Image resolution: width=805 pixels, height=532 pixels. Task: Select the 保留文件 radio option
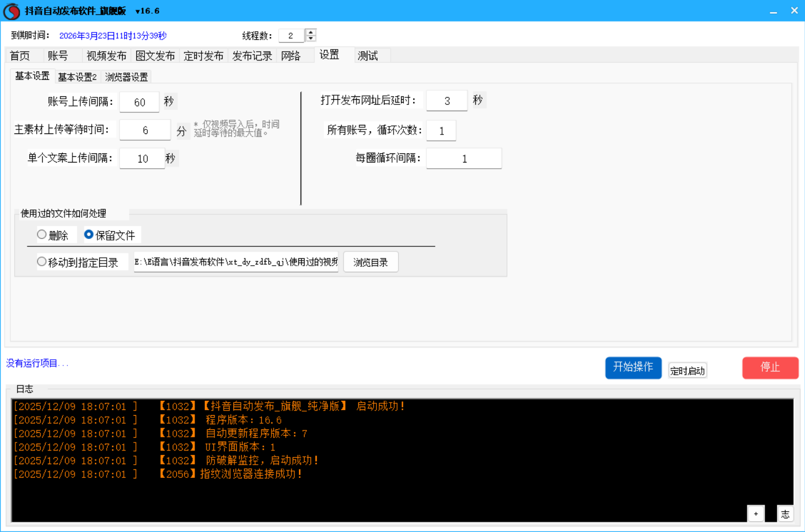(x=89, y=234)
